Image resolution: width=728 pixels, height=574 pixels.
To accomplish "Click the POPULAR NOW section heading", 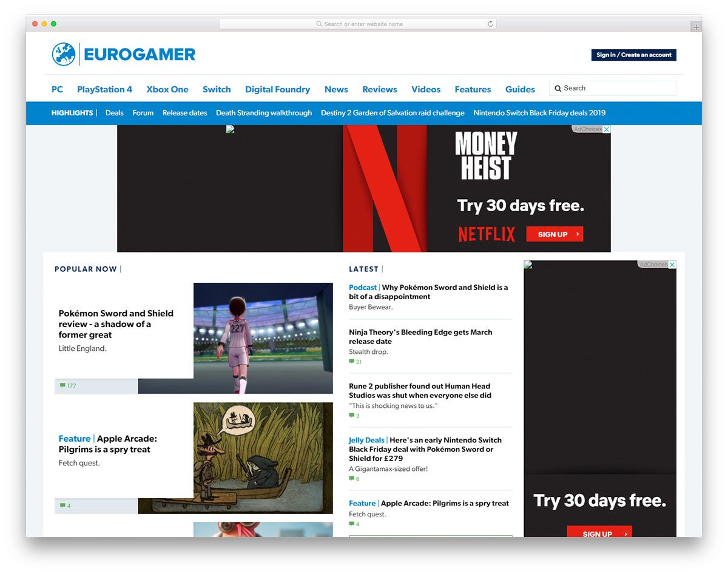I will pyautogui.click(x=86, y=269).
